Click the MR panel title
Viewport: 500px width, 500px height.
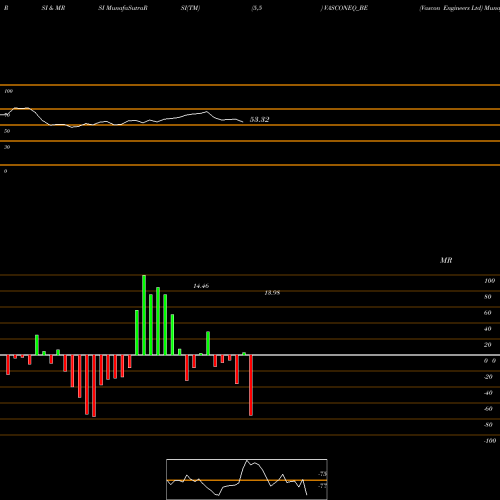point(446,260)
